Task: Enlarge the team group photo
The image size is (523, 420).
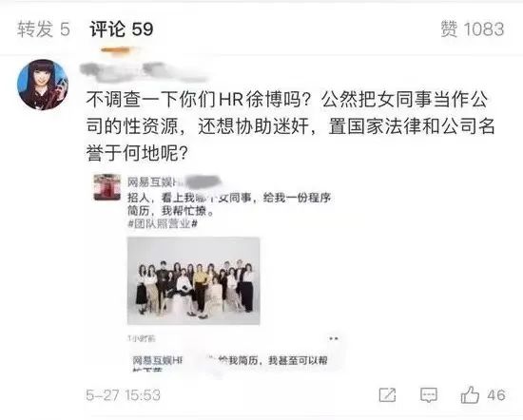Action: coord(193,280)
